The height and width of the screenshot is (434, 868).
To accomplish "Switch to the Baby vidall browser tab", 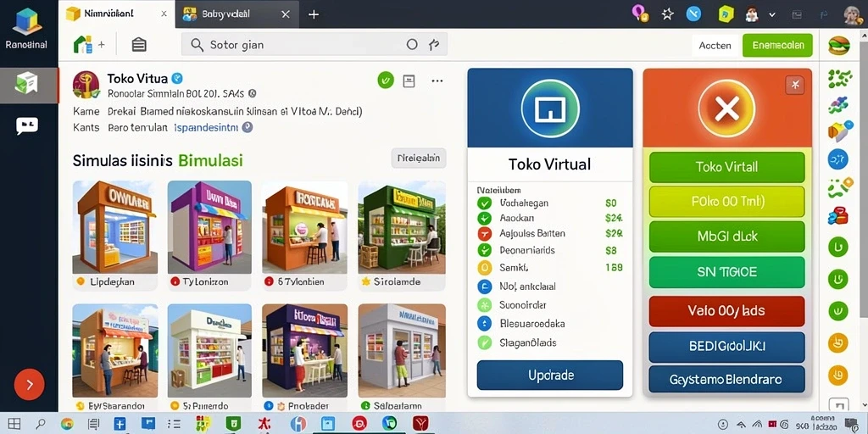I will pyautogui.click(x=237, y=14).
